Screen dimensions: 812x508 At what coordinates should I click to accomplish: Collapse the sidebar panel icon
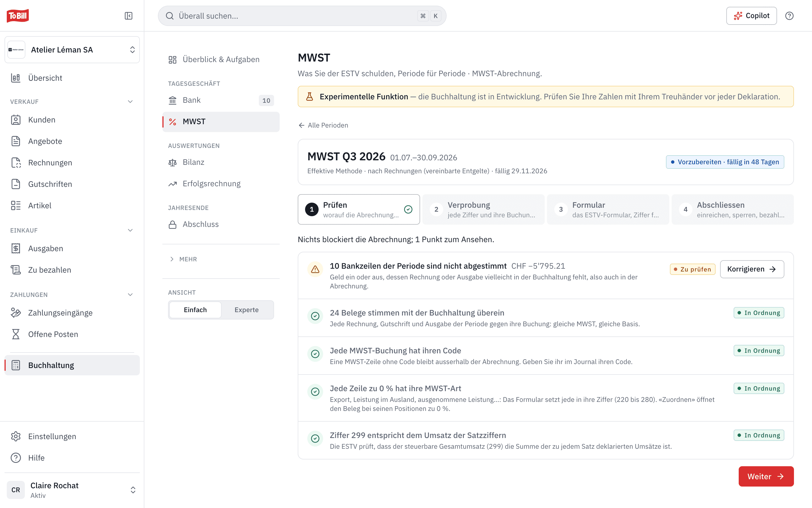tap(129, 16)
